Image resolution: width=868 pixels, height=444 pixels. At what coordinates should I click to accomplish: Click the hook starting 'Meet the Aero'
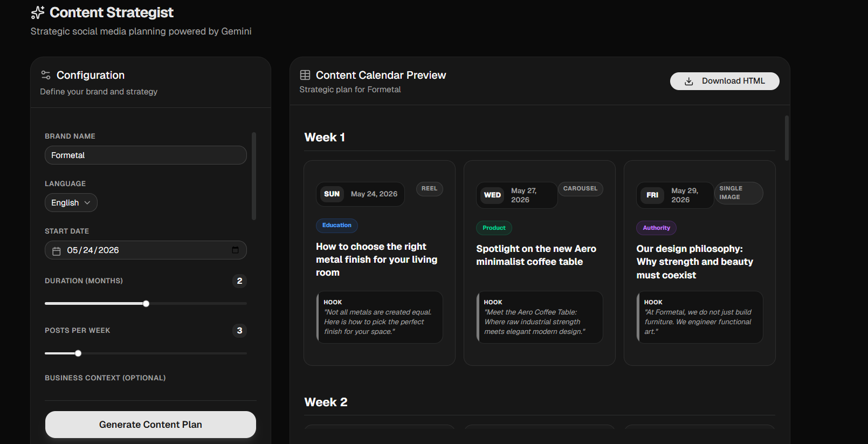pyautogui.click(x=540, y=317)
